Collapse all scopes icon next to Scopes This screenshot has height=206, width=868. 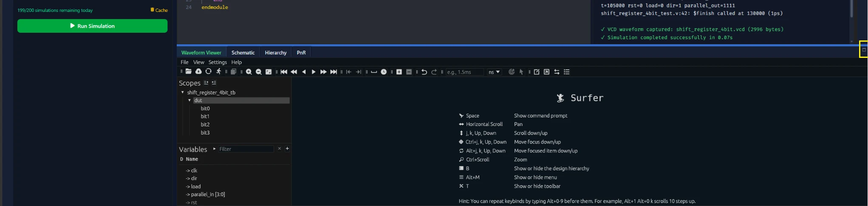(x=214, y=83)
